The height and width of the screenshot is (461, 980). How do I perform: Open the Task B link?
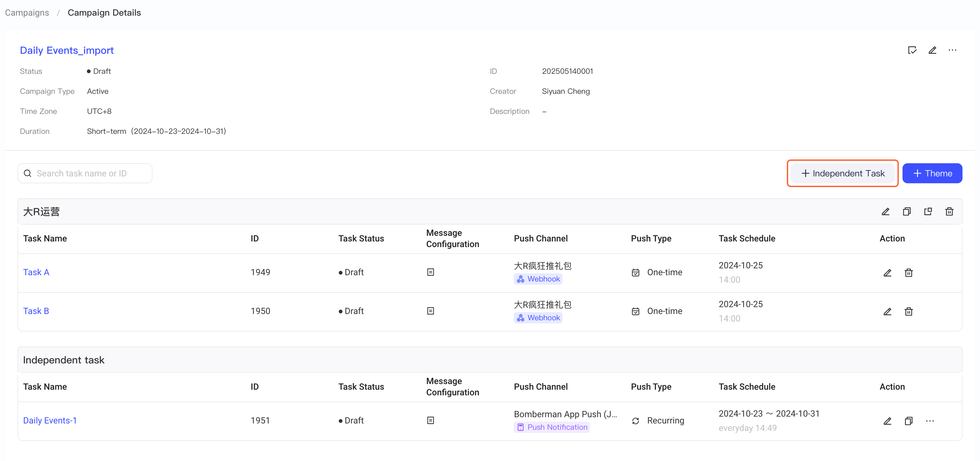(36, 311)
